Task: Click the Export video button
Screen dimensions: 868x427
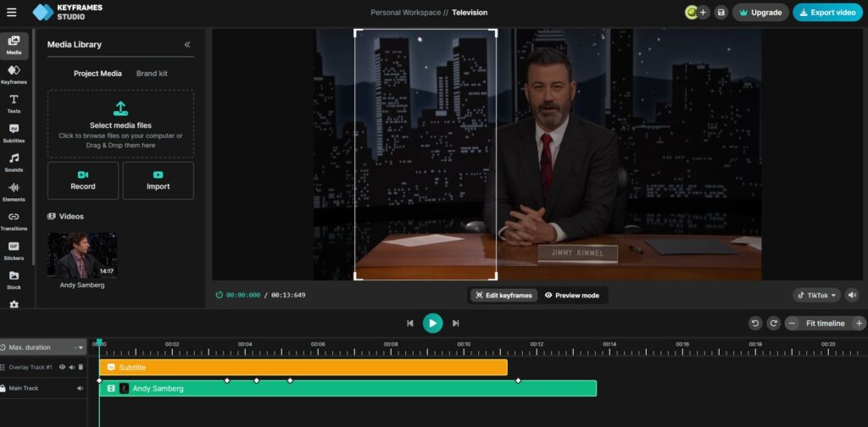Action: [827, 13]
